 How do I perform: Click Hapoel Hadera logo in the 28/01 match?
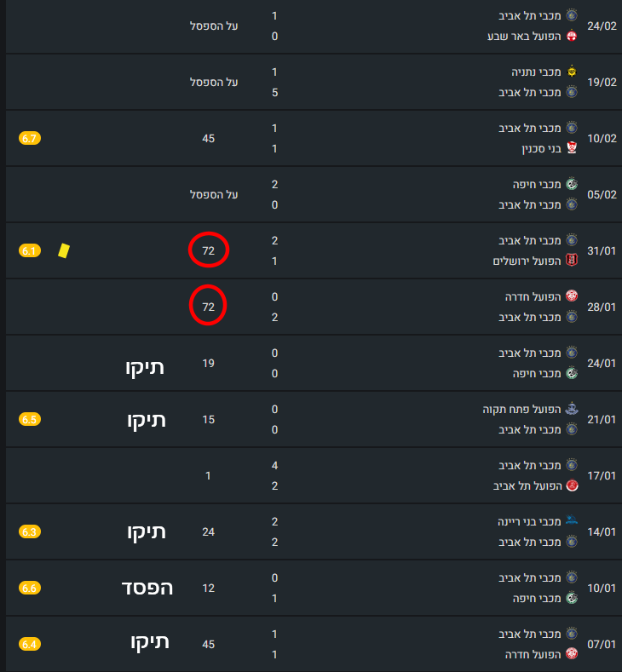572,296
